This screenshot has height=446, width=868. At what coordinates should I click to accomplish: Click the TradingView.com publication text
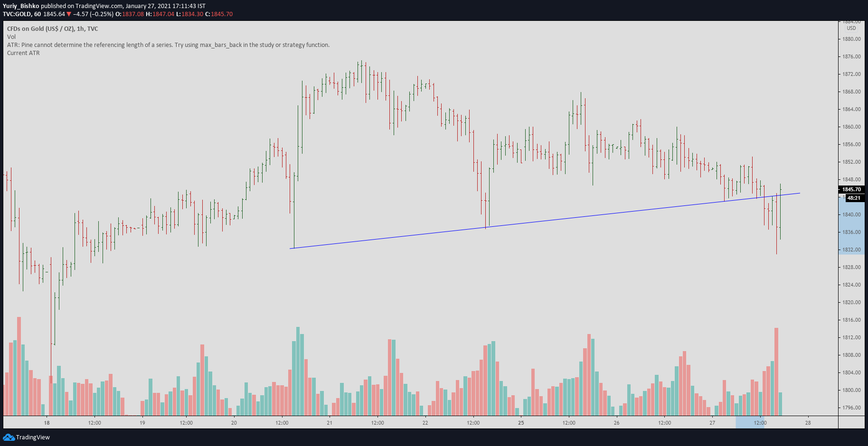click(x=99, y=6)
